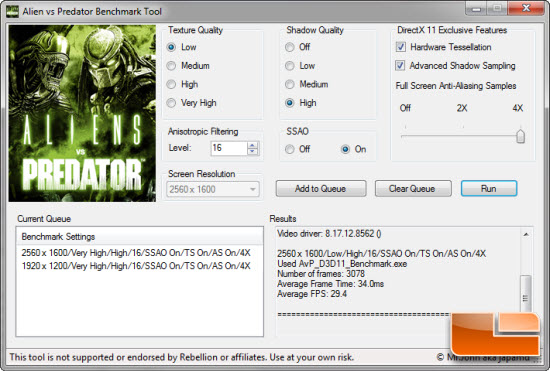Close the benchmark tool window

(x=526, y=8)
